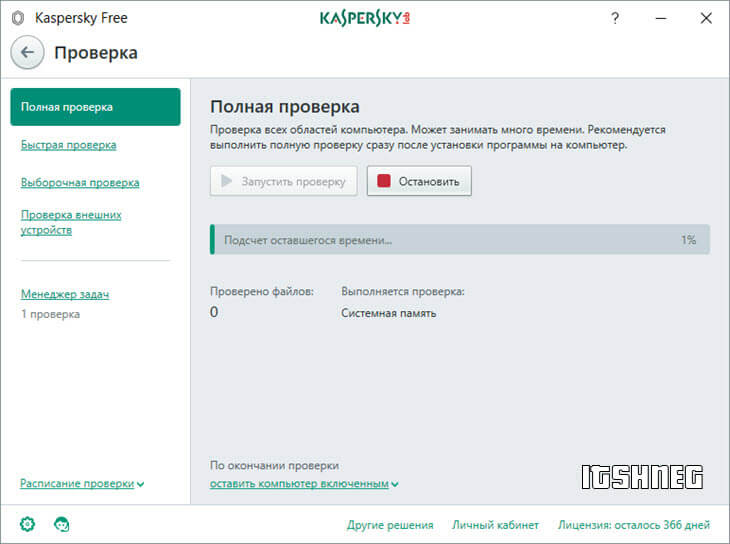The width and height of the screenshot is (730, 544).
Task: Close the Kaspersky Free window
Action: point(706,18)
